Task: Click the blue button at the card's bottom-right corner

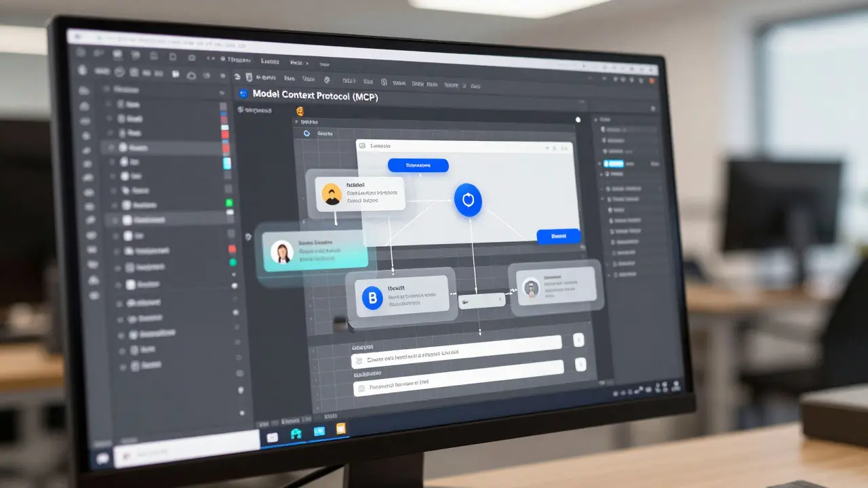Action: click(558, 236)
